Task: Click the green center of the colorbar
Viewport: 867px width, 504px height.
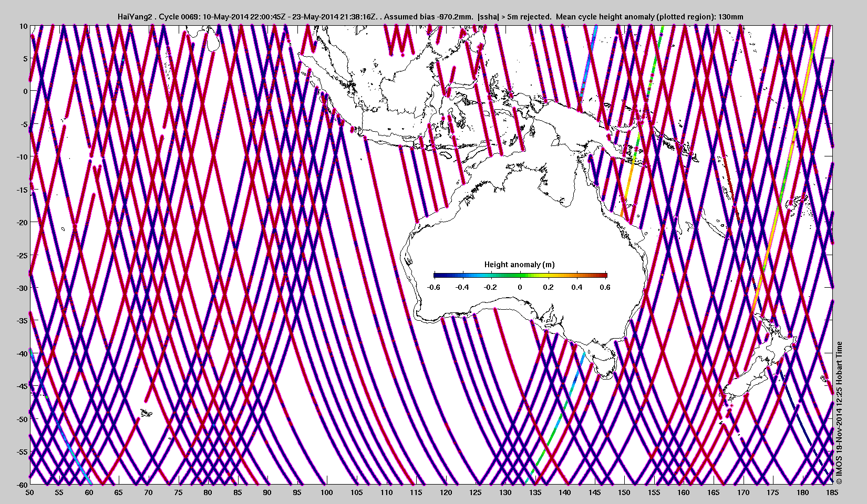Action: (520, 275)
